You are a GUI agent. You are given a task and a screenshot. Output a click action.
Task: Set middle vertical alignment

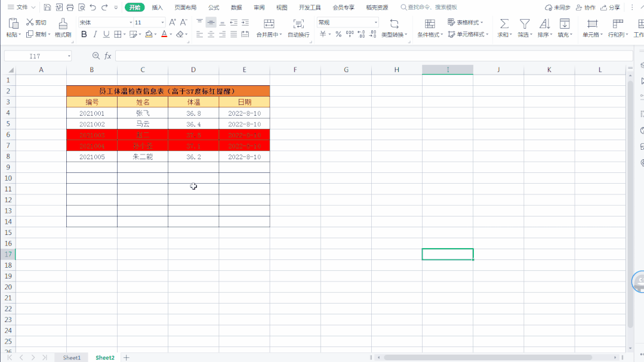(x=211, y=22)
